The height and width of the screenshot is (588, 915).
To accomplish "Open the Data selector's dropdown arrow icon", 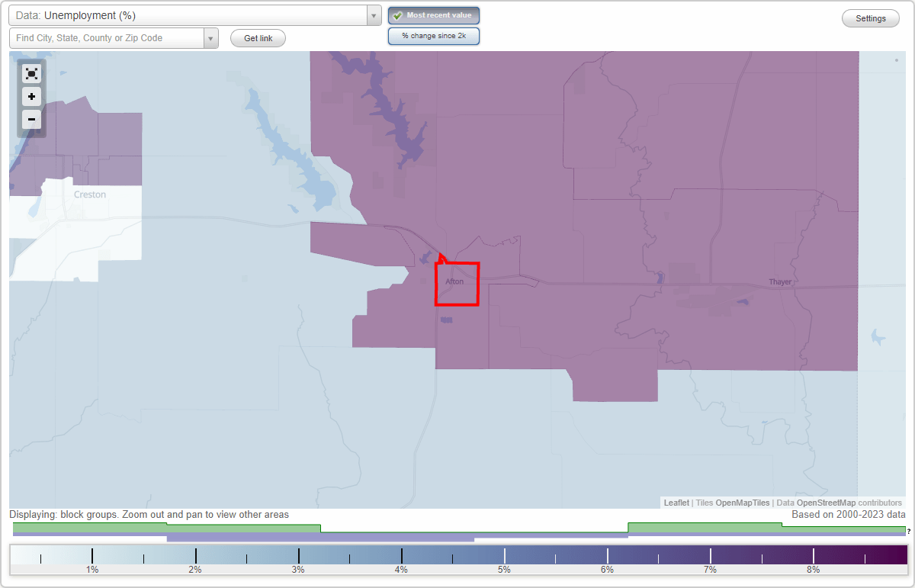I will point(373,15).
